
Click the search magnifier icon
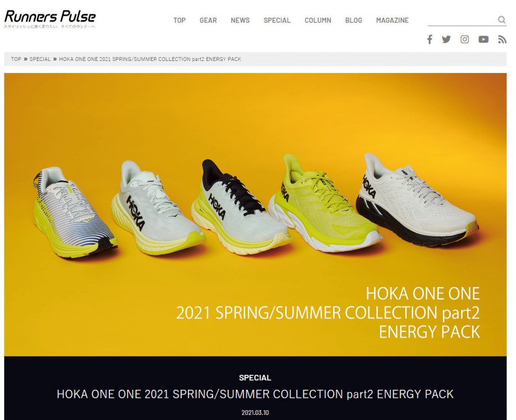coord(501,20)
